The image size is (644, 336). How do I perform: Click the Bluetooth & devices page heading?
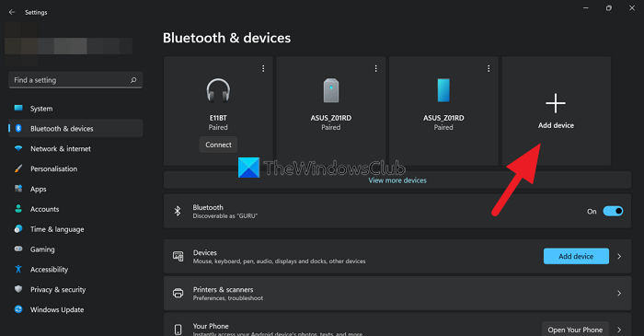tap(226, 38)
